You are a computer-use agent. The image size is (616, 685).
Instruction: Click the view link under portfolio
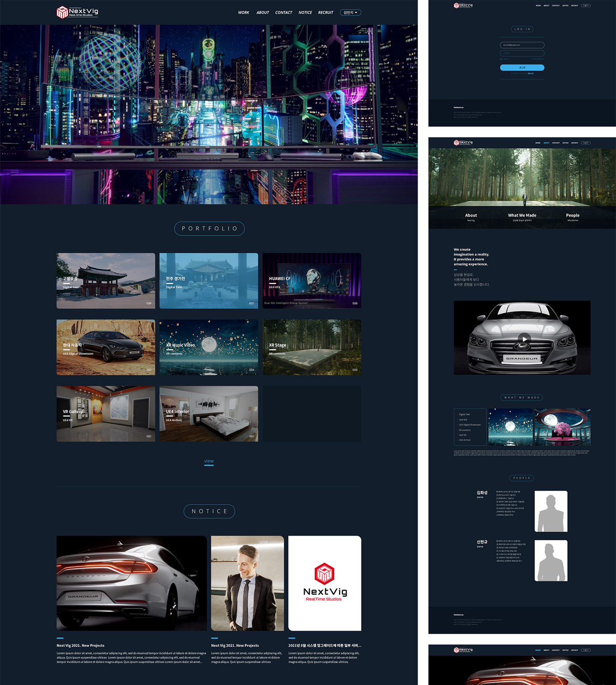pos(209,461)
